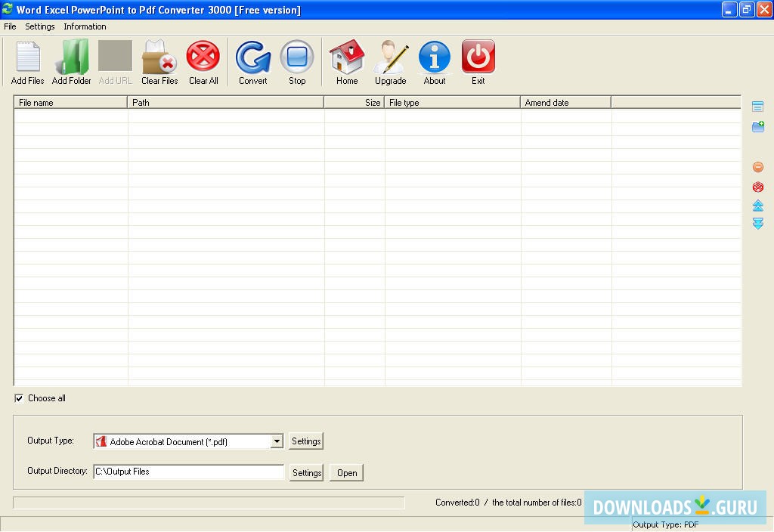Click the blue double up-arrow move up icon

pos(757,206)
